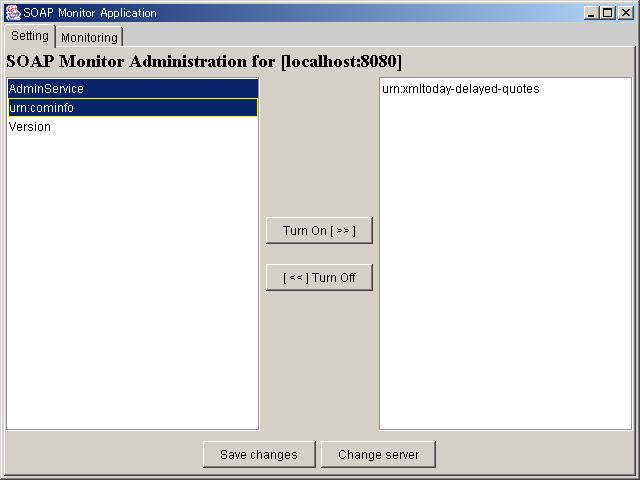
Task: Switch to the Monitoring tab
Action: pyautogui.click(x=89, y=37)
